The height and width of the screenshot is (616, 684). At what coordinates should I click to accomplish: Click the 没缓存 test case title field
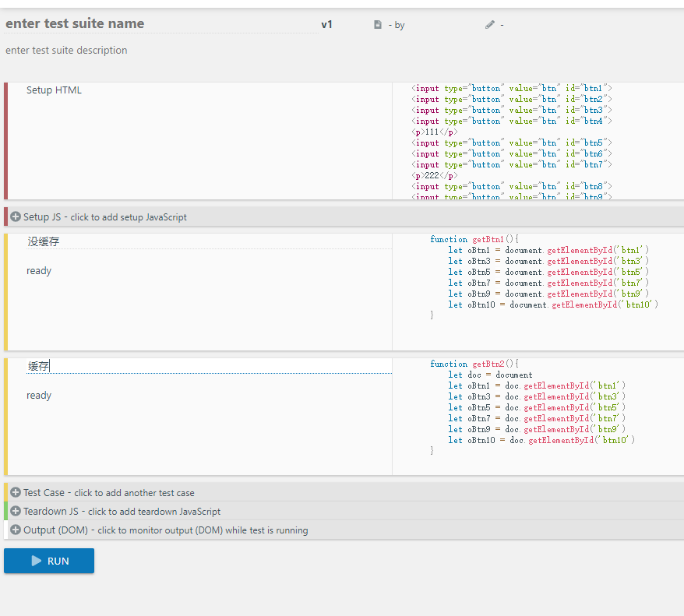point(209,241)
